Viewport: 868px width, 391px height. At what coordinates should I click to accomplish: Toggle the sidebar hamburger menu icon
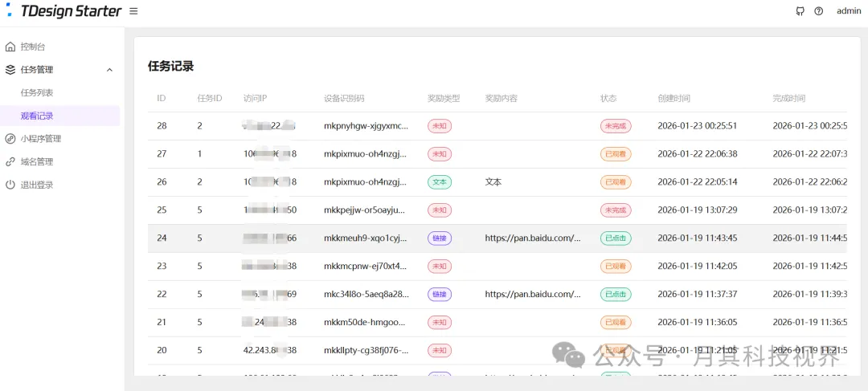[x=133, y=11]
